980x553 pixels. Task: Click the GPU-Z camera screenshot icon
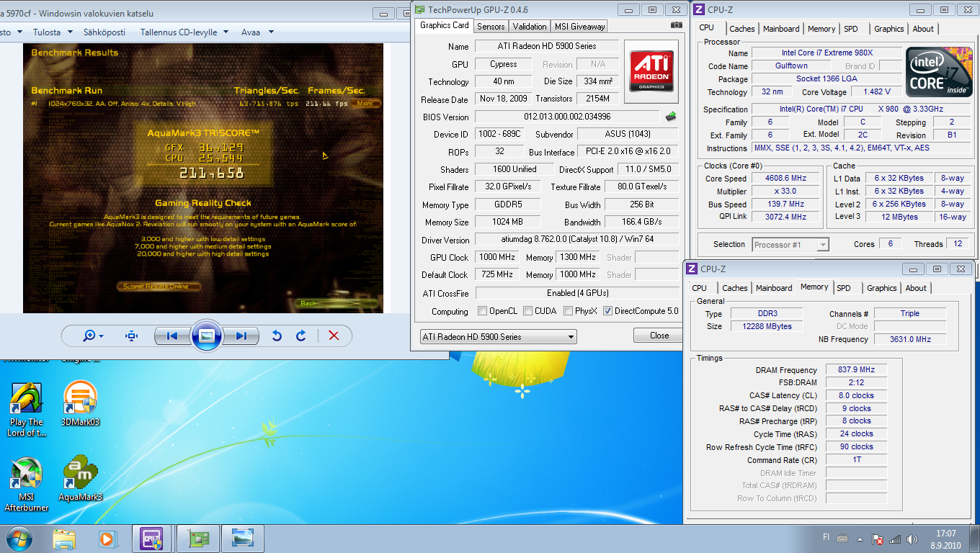click(676, 25)
